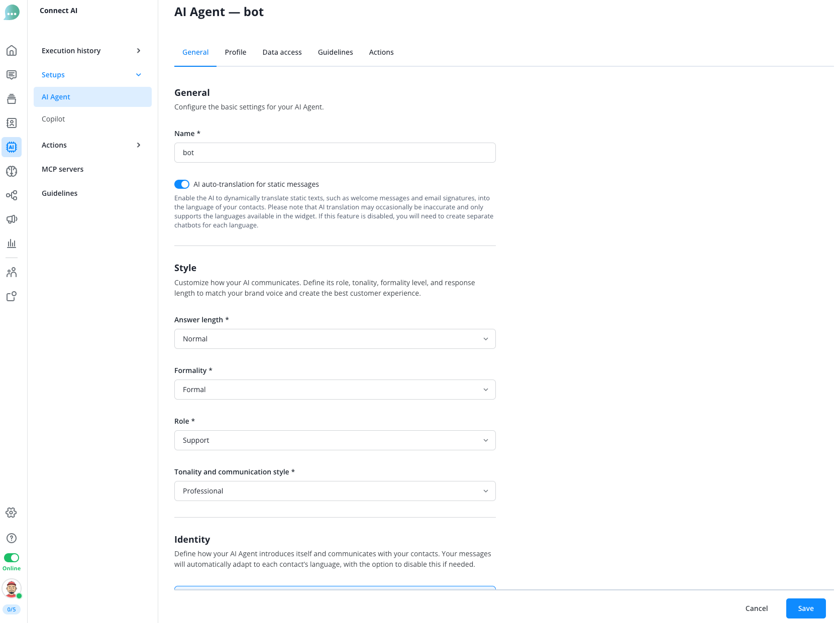Open the Role dropdown
This screenshot has width=840, height=623.
coord(335,440)
